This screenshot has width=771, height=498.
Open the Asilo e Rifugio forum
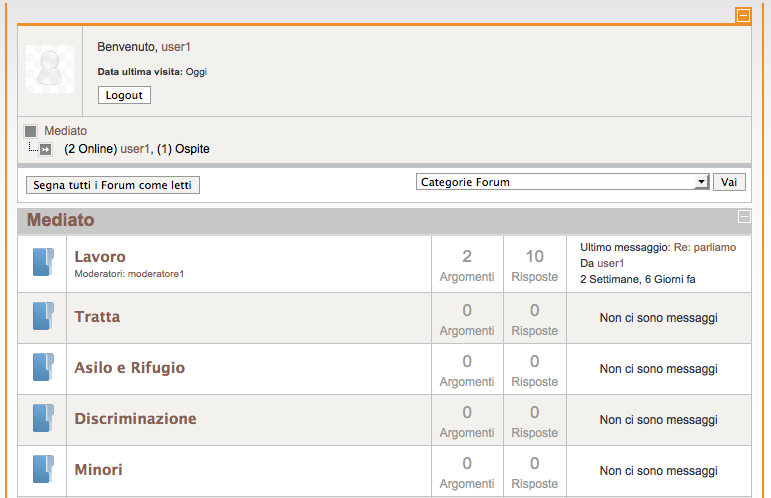tap(129, 368)
